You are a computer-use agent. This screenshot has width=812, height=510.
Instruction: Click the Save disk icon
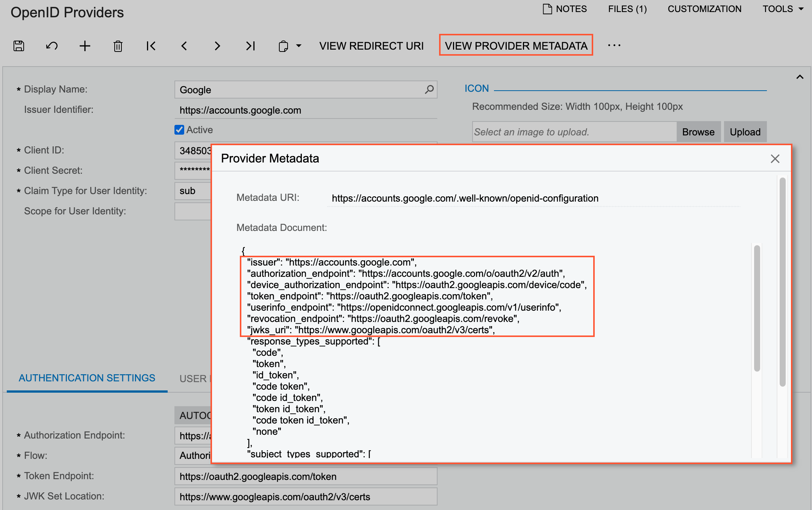coord(19,46)
